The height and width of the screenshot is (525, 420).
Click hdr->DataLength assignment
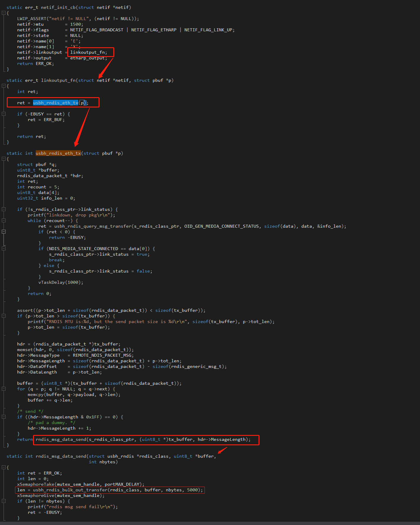(x=59, y=372)
